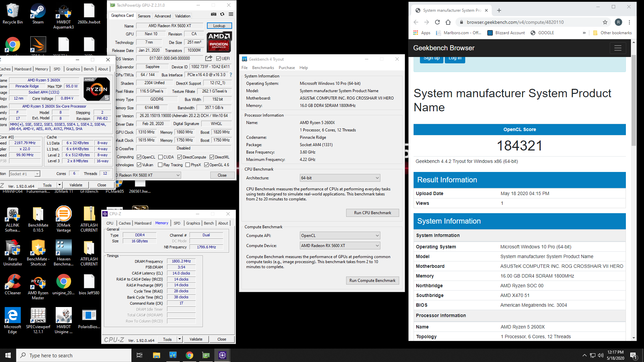Click the bus interface question mark icon
644x362 pixels.
point(231,75)
